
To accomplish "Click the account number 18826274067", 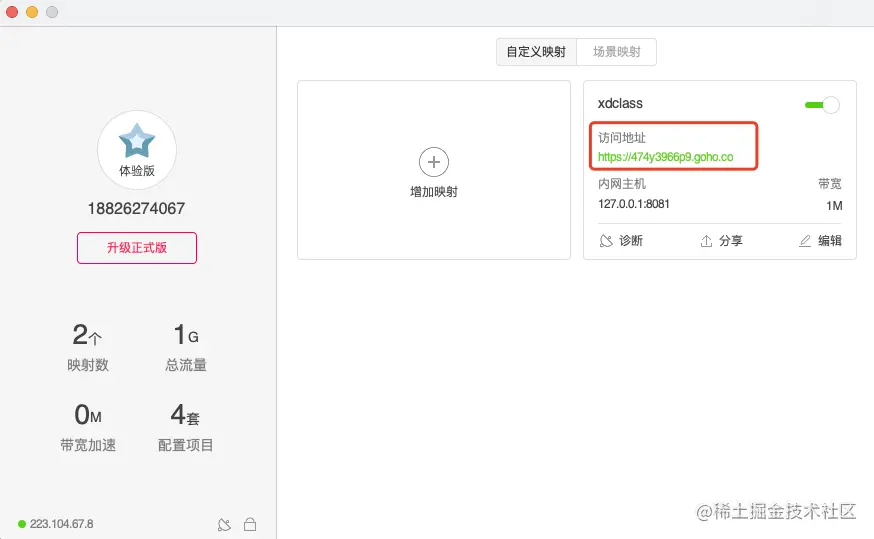I will [x=137, y=209].
